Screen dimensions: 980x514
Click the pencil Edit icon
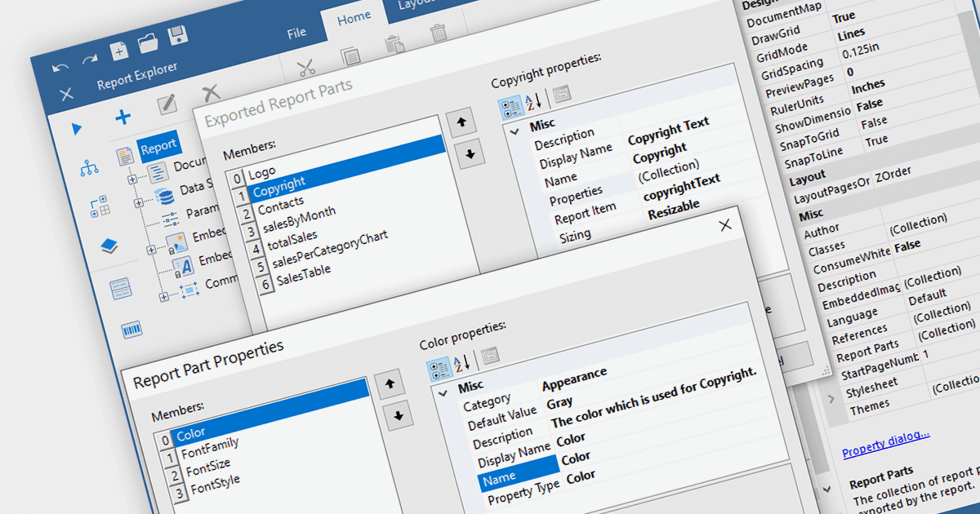coord(167,104)
